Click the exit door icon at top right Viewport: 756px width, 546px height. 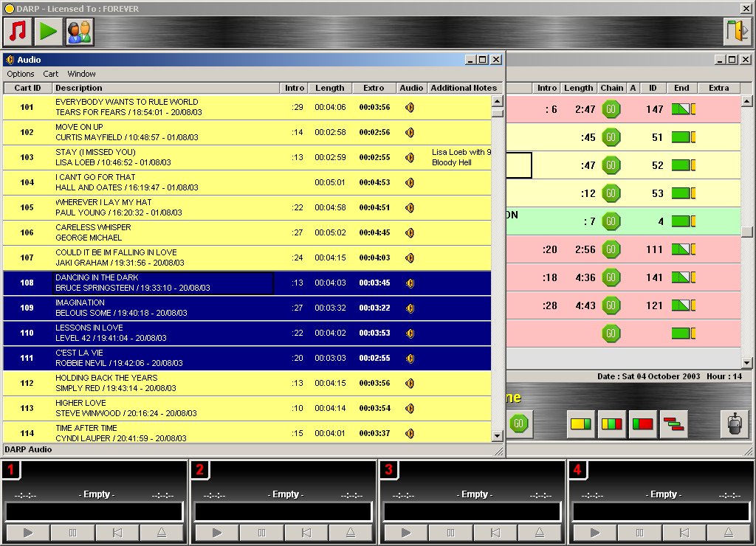pyautogui.click(x=736, y=32)
